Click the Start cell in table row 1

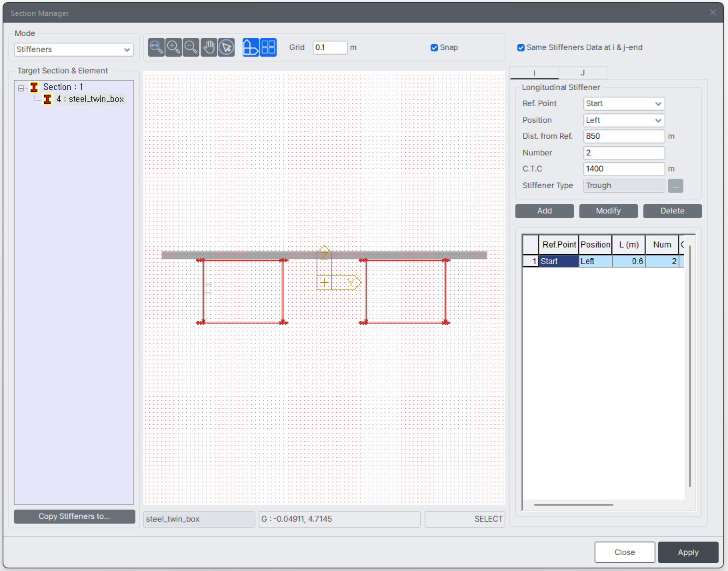tap(559, 261)
